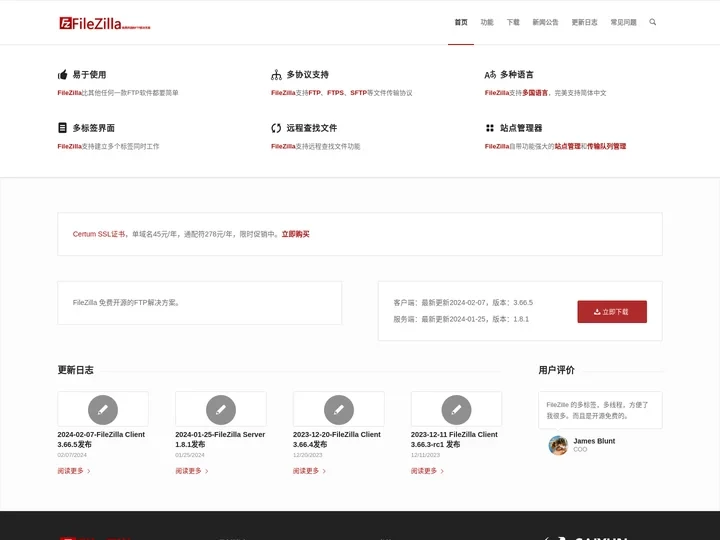Open the 新闻公告 navigation item
This screenshot has height=540, width=720.
pos(546,22)
